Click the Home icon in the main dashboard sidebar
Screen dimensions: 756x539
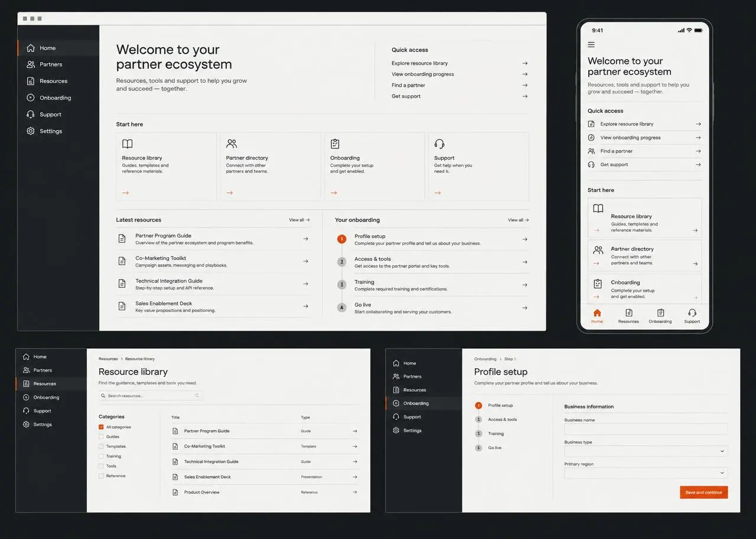(31, 48)
